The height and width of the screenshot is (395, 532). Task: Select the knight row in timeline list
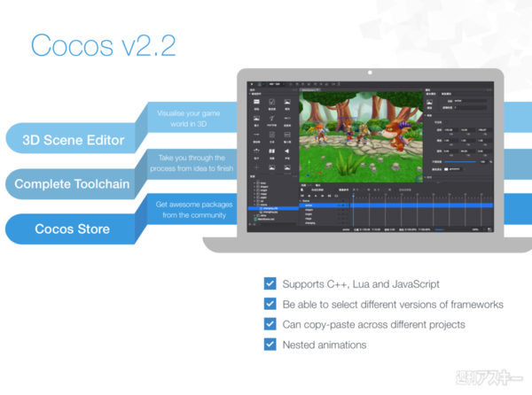point(324,214)
